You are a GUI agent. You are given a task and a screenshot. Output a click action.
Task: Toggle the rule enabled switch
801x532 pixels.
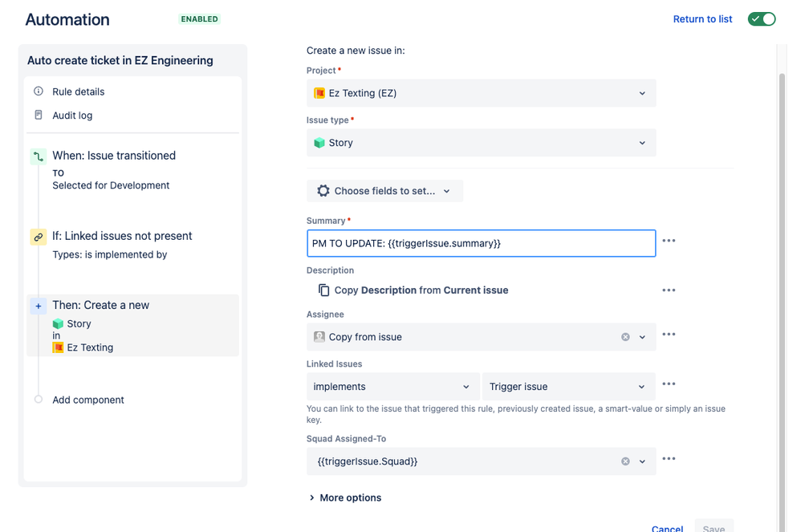(761, 19)
